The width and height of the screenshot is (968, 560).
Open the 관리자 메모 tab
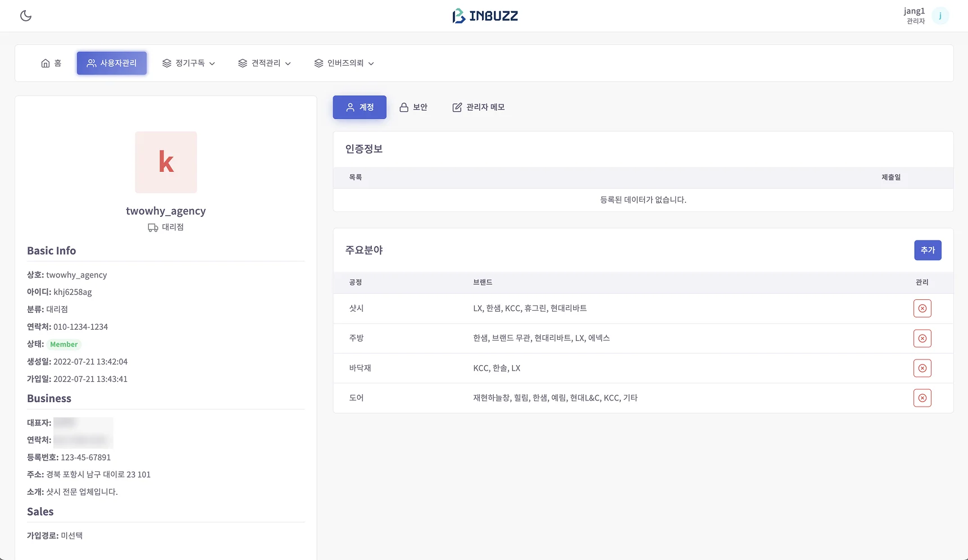(x=479, y=107)
